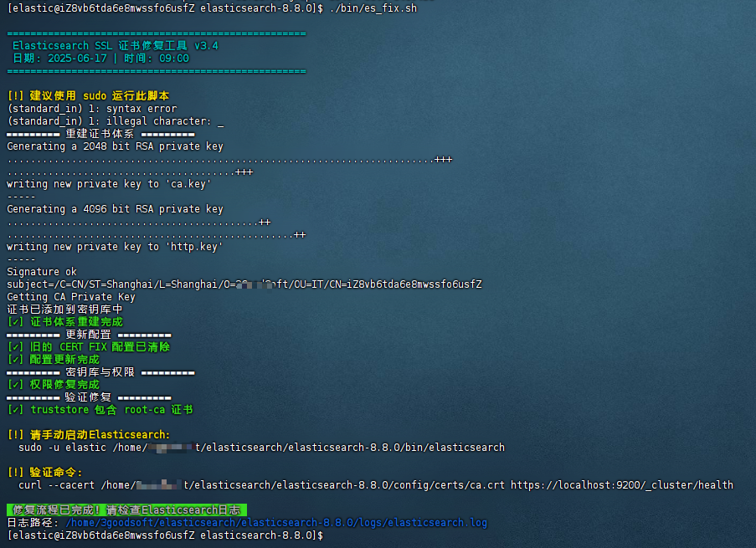This screenshot has height=548, width=756.
Task: Click 'truststore 包含 root-ca 证书' line
Action: [111, 409]
